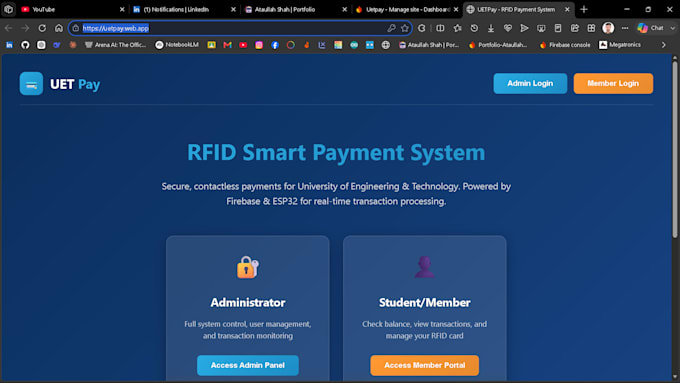
Task: Click the Administrator card heading
Action: [x=248, y=302]
